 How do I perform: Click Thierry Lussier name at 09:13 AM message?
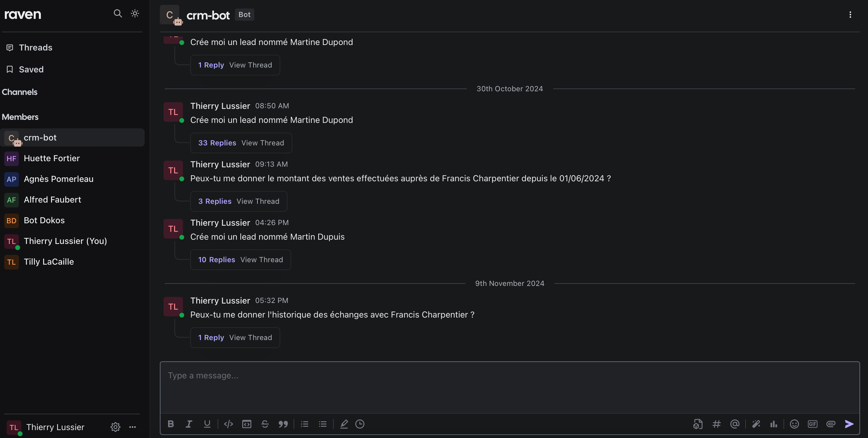point(220,164)
